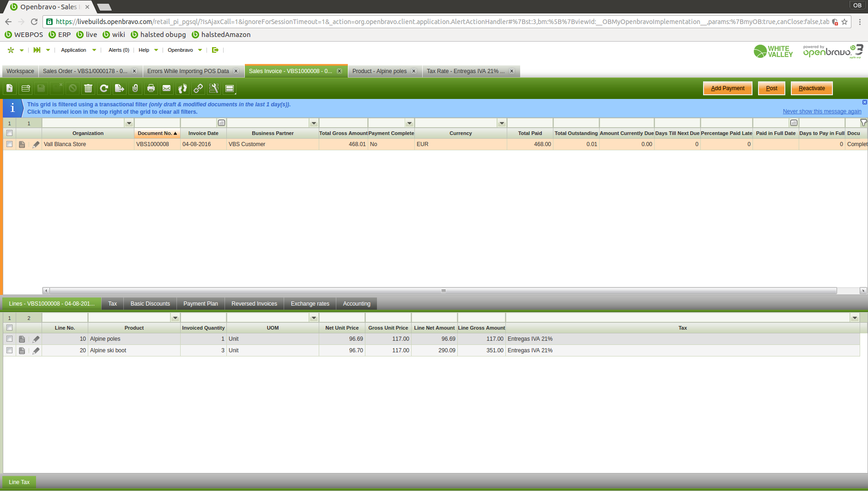Tick the Alpine ski boot line checkbox

click(9, 350)
